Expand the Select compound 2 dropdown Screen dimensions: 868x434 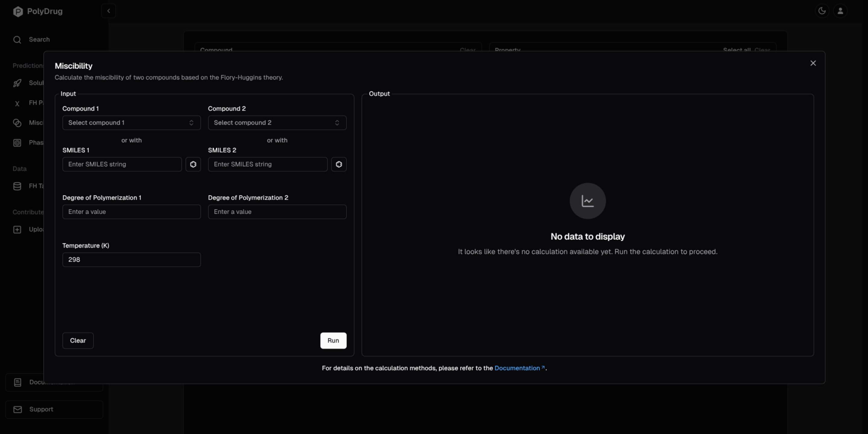pyautogui.click(x=277, y=123)
